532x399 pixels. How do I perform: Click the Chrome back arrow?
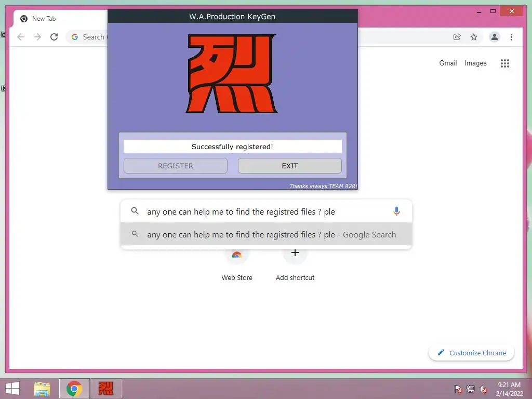coord(21,37)
